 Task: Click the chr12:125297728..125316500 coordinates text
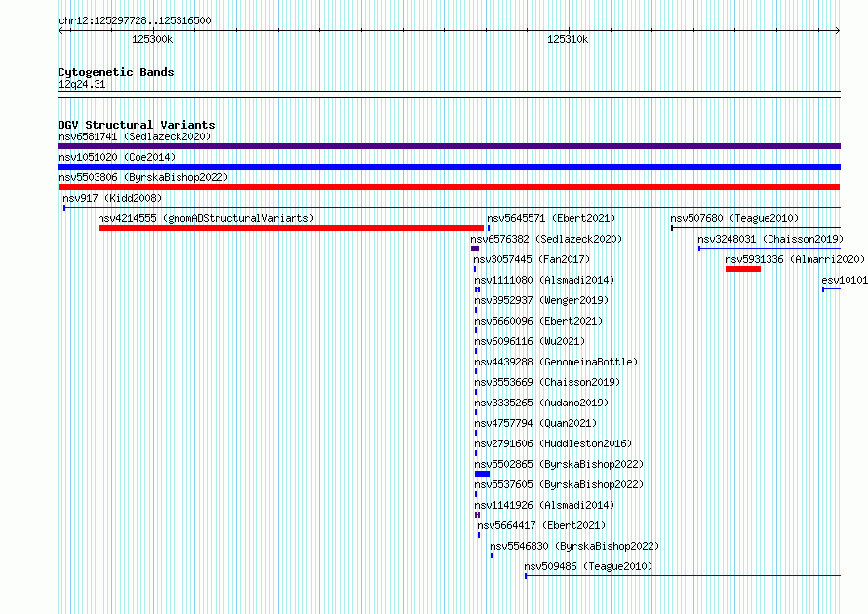point(135,20)
